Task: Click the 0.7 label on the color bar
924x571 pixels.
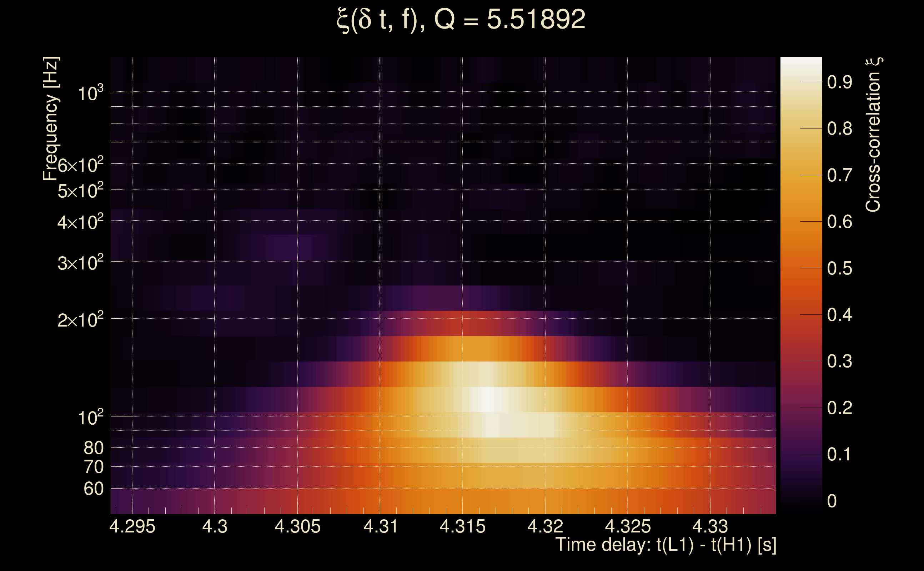Action: coord(840,176)
